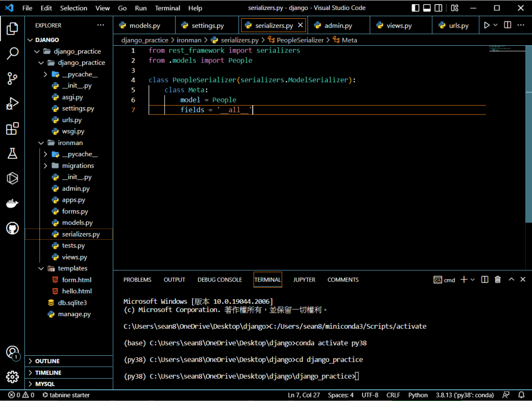Image resolution: width=532 pixels, height=401 pixels.
Task: Open manage.py in the explorer
Action: [74, 314]
